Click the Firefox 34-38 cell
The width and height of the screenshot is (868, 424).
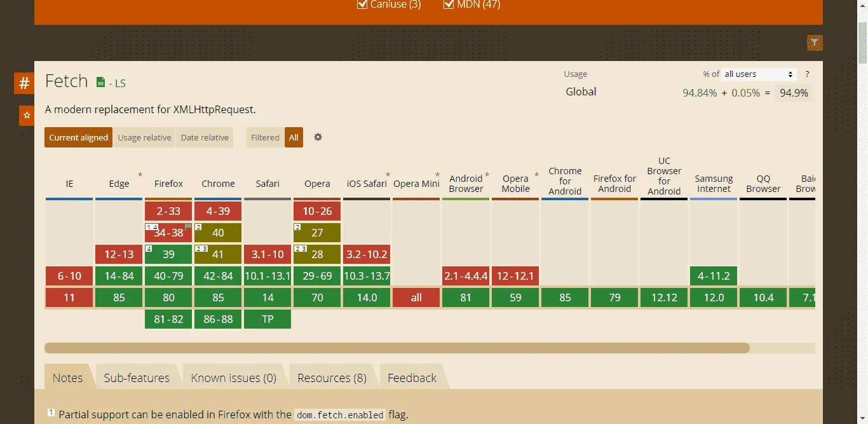click(x=168, y=233)
